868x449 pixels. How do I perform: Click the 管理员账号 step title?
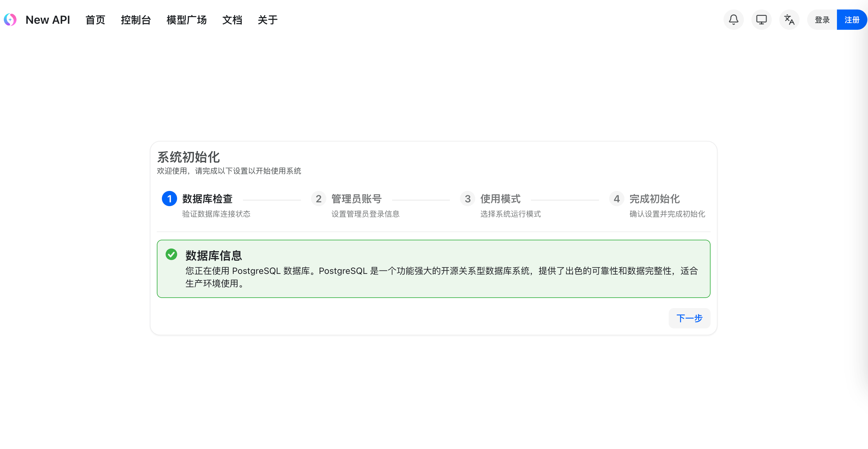(x=356, y=199)
